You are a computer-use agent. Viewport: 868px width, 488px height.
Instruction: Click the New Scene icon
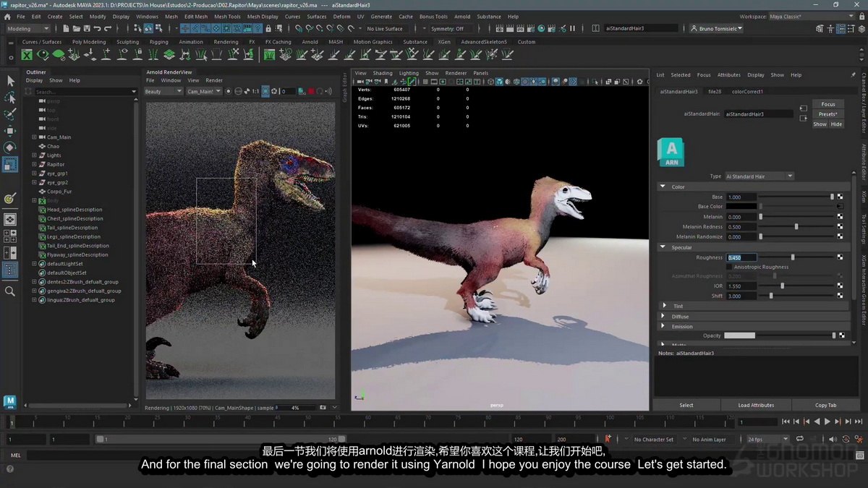click(x=66, y=29)
